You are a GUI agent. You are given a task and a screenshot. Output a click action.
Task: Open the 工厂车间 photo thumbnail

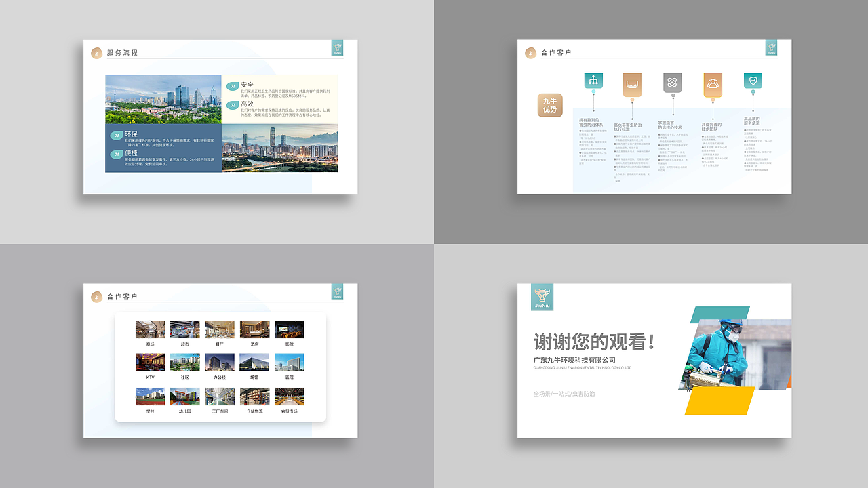pos(220,396)
